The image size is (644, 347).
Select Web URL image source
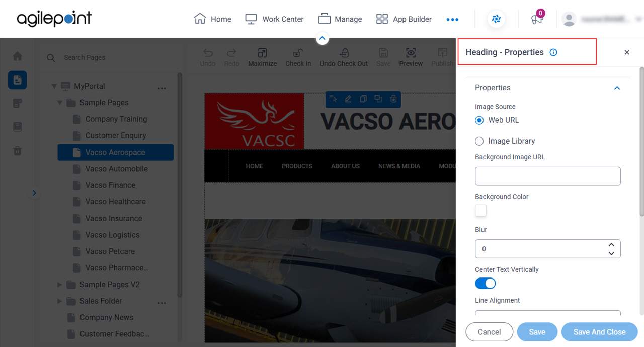[x=479, y=120]
